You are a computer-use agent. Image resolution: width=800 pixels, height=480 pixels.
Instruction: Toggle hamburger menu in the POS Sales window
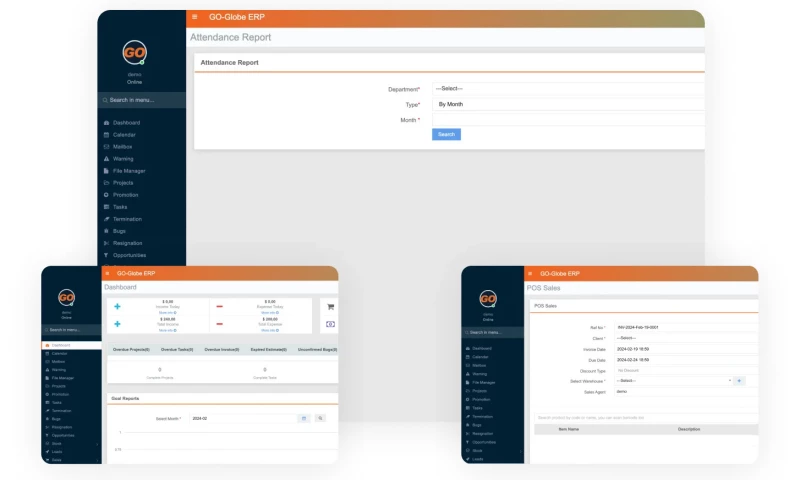pyautogui.click(x=532, y=273)
